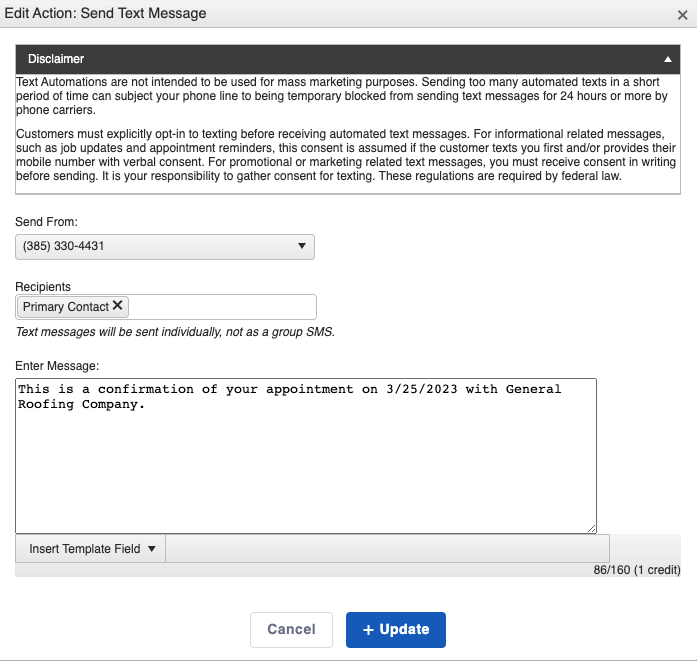The height and width of the screenshot is (661, 697).
Task: Click the 86/160 (1 credit) counter
Action: pos(637,570)
